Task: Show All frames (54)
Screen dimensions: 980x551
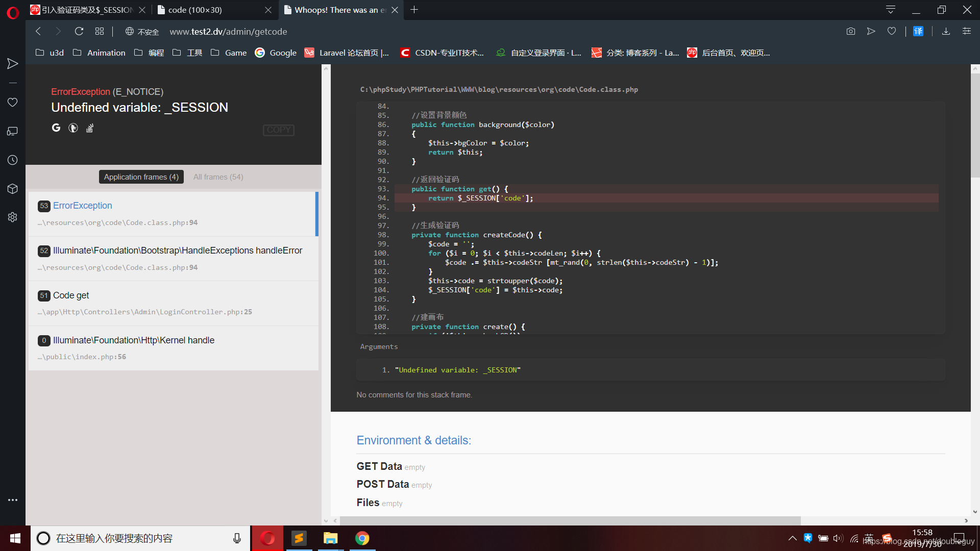Action: coord(218,177)
